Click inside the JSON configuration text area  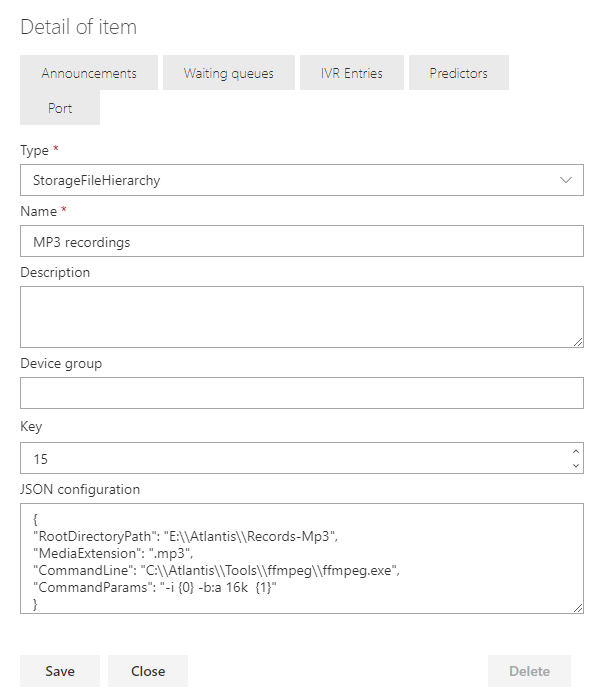(x=302, y=559)
